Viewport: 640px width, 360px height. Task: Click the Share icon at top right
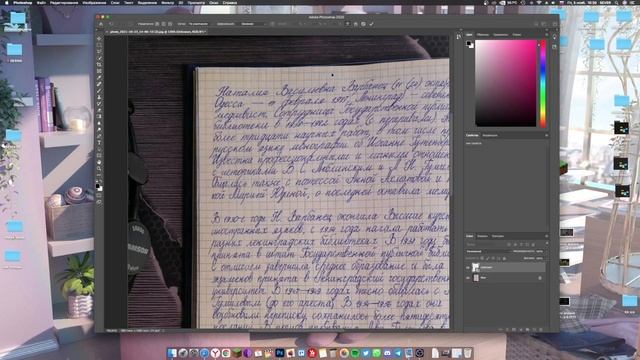(554, 24)
